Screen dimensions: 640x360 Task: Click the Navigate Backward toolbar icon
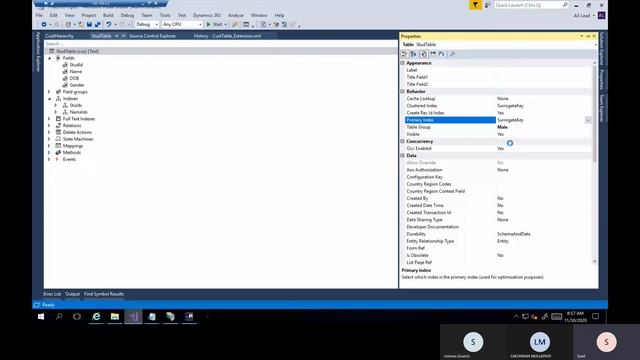[44, 24]
